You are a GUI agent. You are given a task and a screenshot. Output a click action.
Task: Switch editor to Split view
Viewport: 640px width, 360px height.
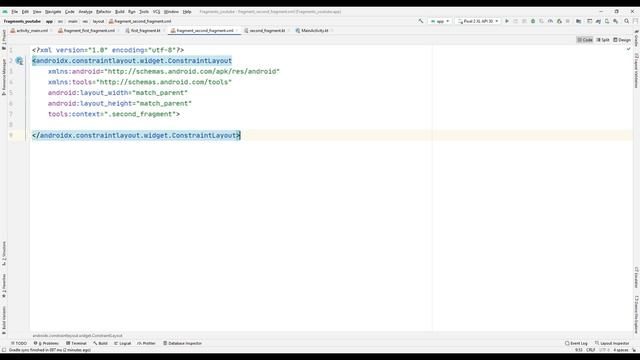click(x=603, y=40)
